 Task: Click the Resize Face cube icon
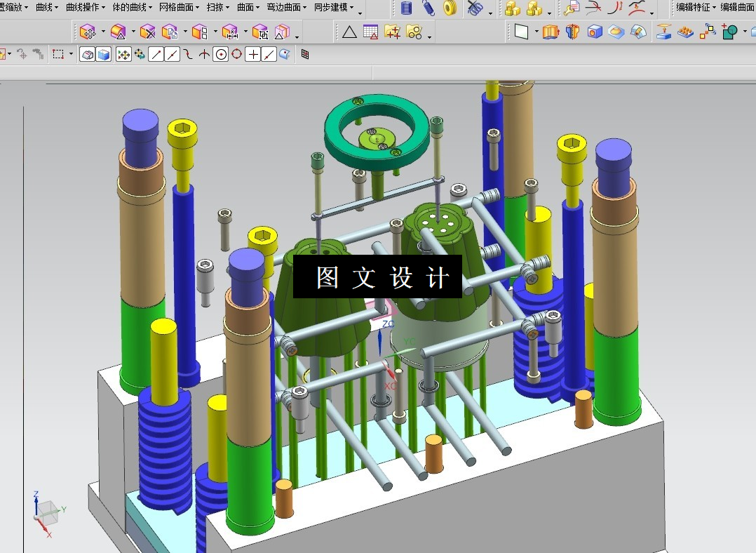pyautogui.click(x=118, y=32)
